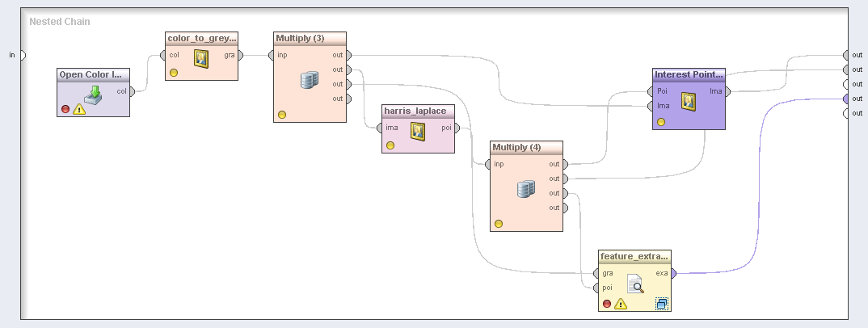Click the Multiply (4) database icon
The width and height of the screenshot is (868, 328).
click(x=526, y=189)
